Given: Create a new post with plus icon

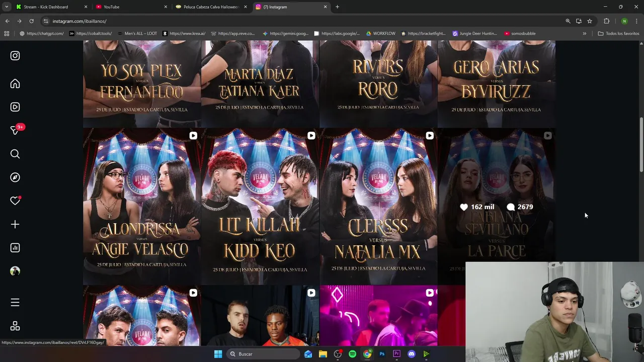Looking at the screenshot, I should (15, 224).
